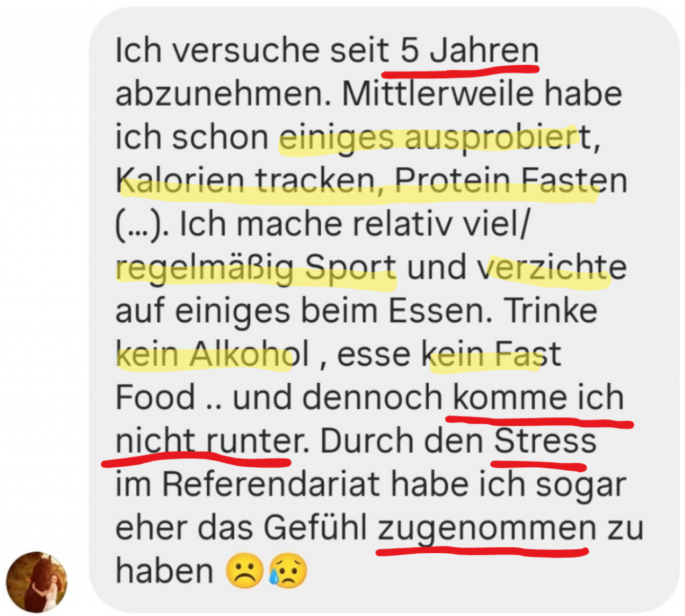
Task: Click the highlighted words 'Kalorien tracken'
Action: point(246,181)
